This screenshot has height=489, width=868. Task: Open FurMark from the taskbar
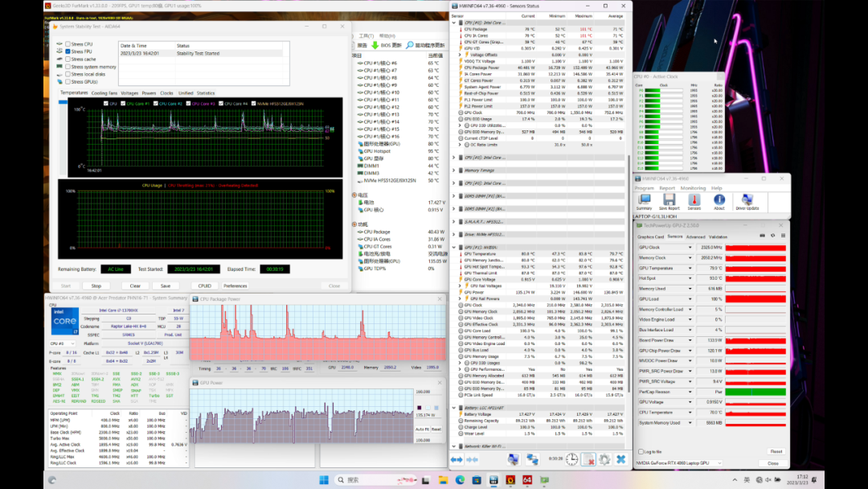[510, 479]
